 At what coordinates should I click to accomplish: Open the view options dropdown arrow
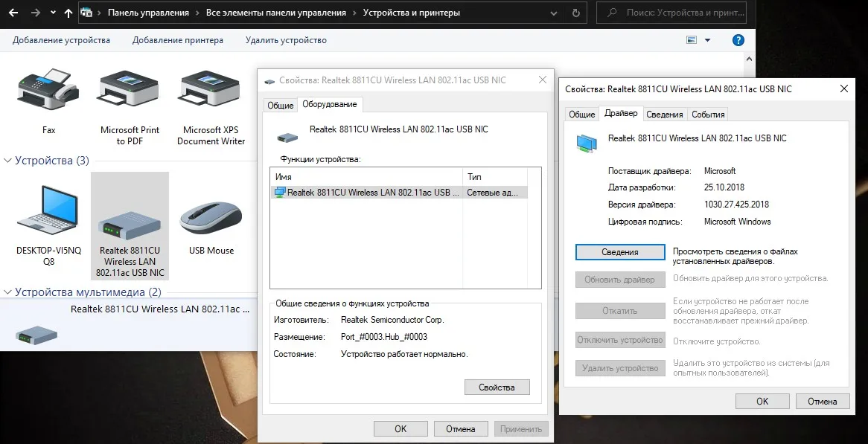707,40
